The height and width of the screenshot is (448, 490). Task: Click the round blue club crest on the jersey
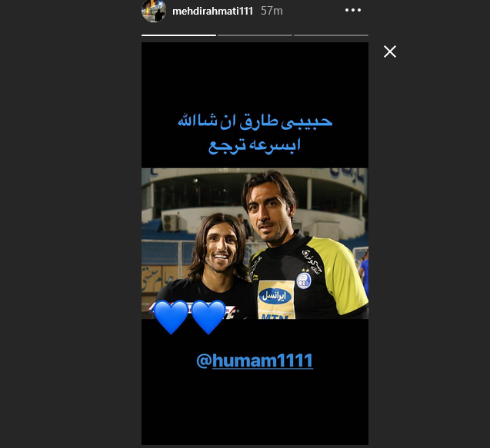[303, 280]
